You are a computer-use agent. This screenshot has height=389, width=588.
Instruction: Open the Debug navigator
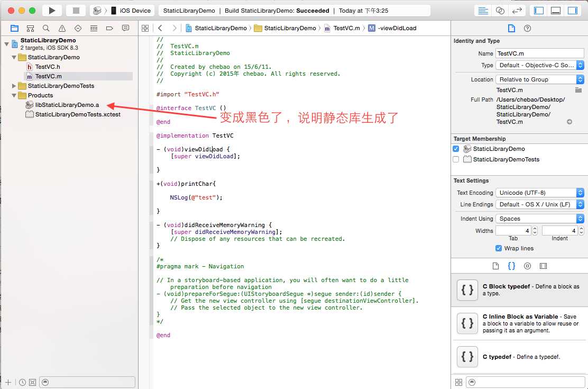point(94,28)
